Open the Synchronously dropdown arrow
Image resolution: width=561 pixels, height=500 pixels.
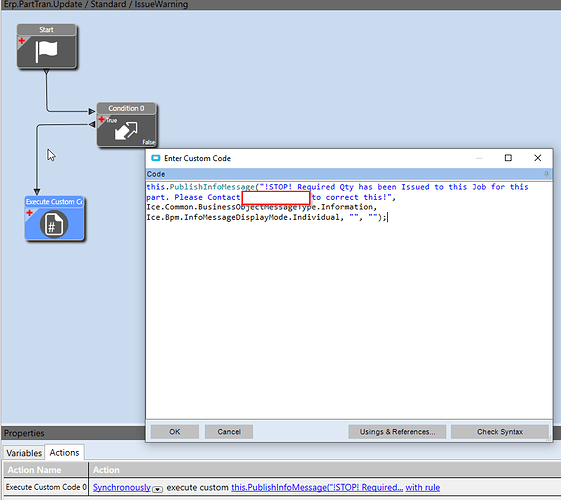click(x=157, y=489)
